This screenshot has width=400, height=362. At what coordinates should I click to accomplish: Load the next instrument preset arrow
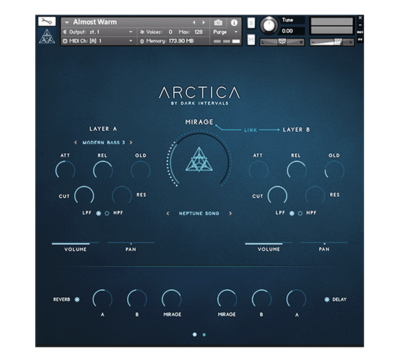point(203,22)
